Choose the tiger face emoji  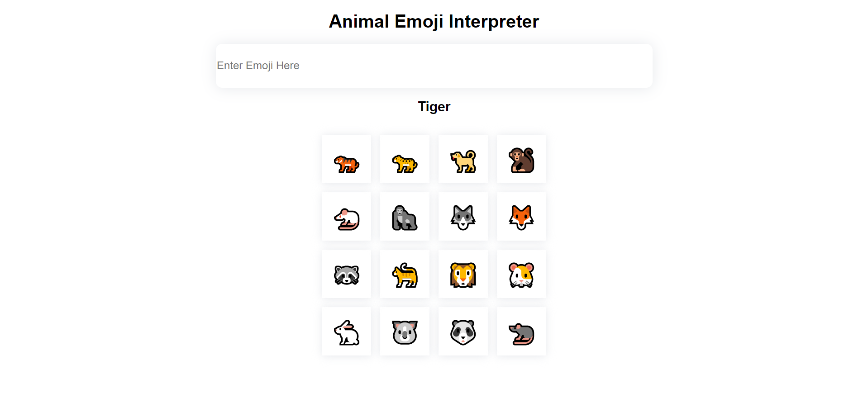point(463,274)
